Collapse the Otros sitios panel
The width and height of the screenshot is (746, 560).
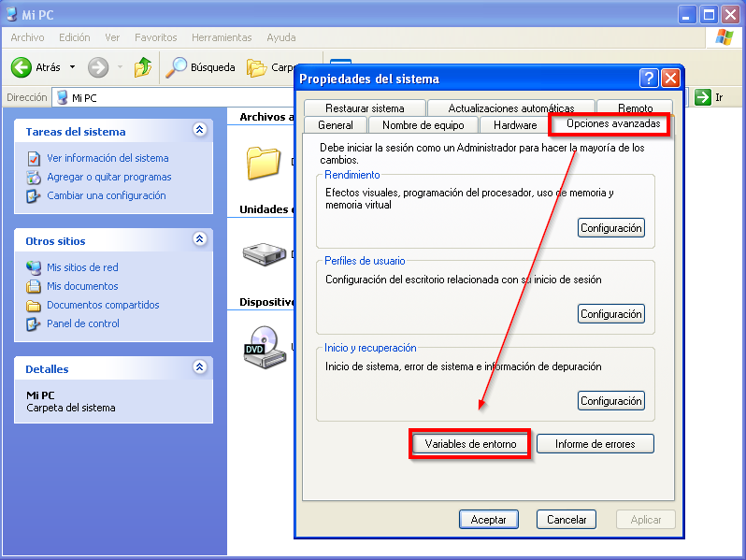198,240
